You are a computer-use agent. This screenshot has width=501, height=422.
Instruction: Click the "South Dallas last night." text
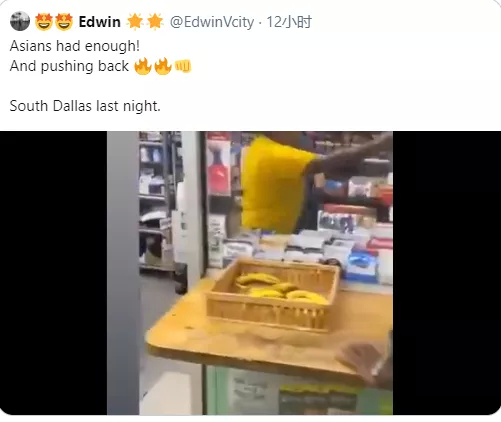85,106
